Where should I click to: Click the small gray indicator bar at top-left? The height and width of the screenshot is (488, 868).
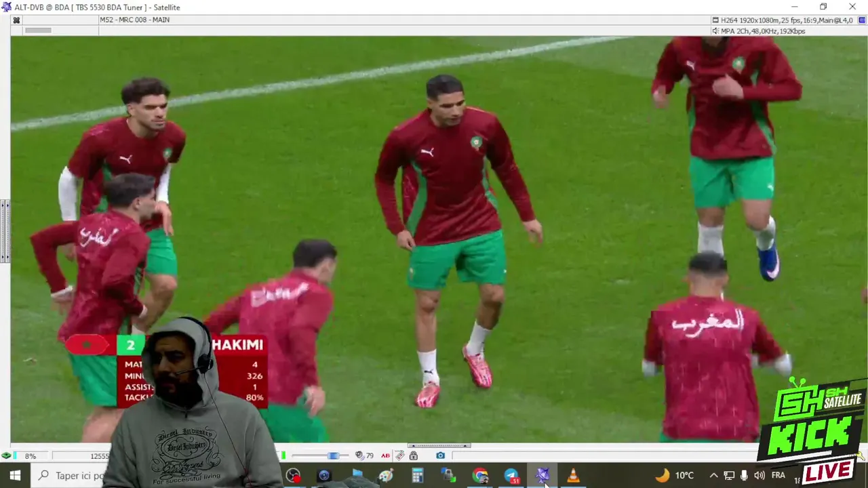tap(38, 30)
